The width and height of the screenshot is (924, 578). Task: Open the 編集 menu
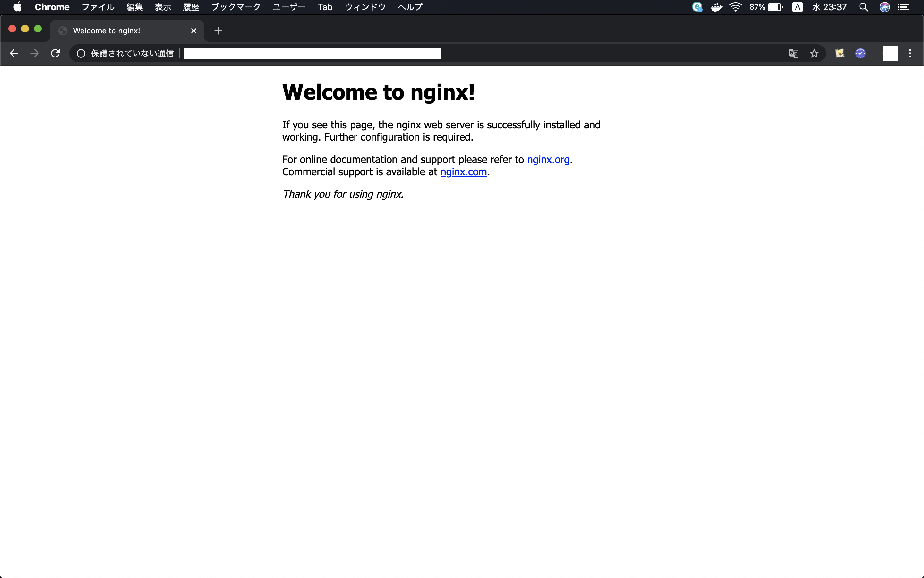point(134,7)
